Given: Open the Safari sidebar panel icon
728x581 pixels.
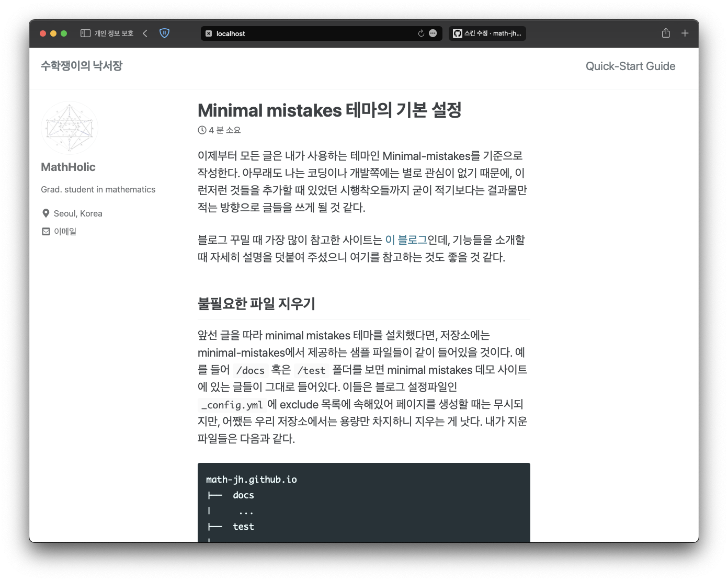Looking at the screenshot, I should [x=85, y=33].
